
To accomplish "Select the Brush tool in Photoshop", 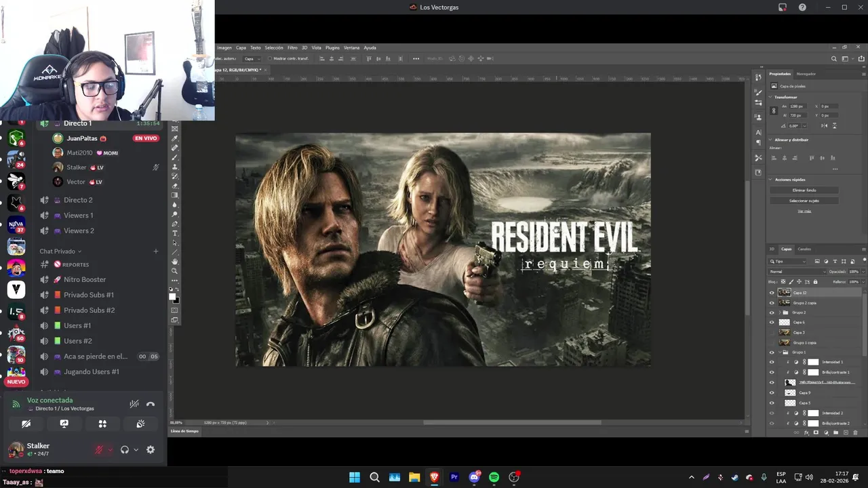I will [174, 157].
